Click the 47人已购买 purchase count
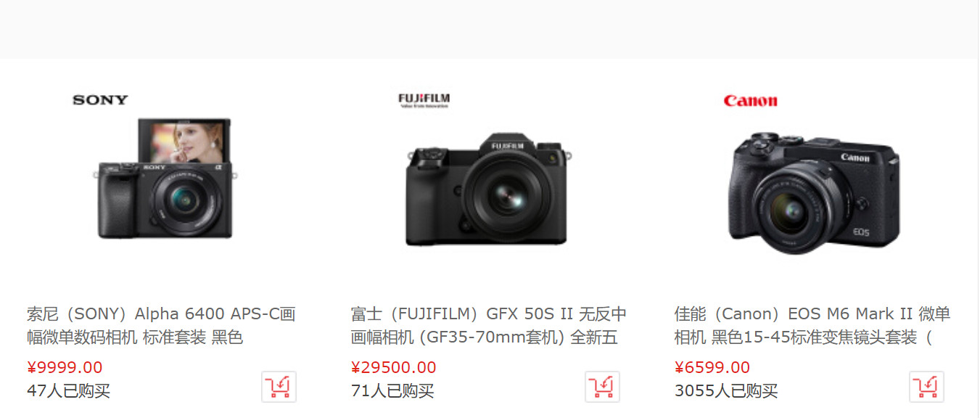The width and height of the screenshot is (980, 418). coord(69,391)
